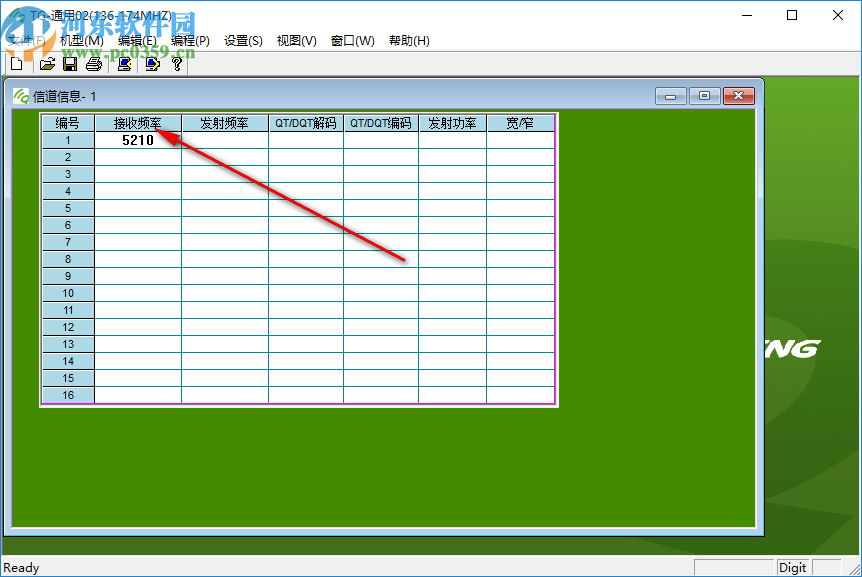
Task: Select row header number 14
Action: (68, 362)
